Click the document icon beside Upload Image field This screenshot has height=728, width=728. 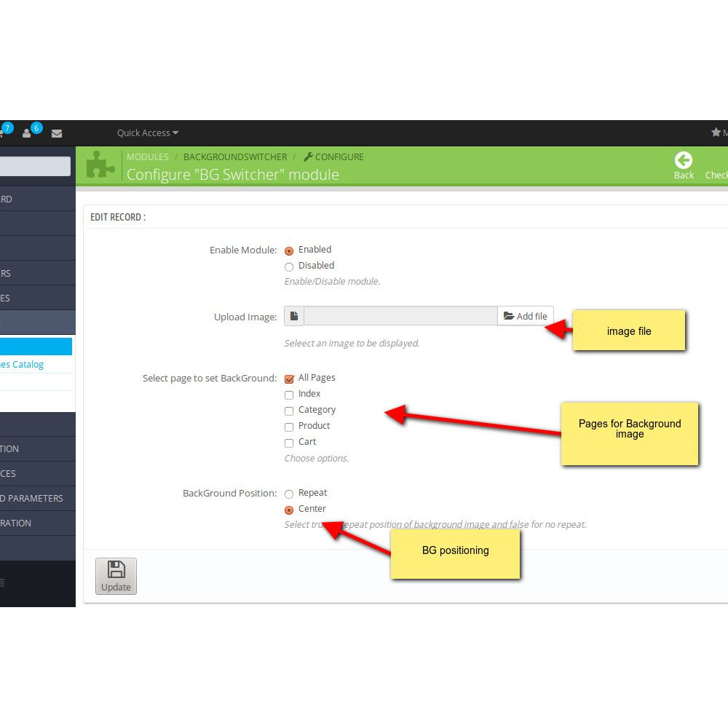pyautogui.click(x=294, y=315)
